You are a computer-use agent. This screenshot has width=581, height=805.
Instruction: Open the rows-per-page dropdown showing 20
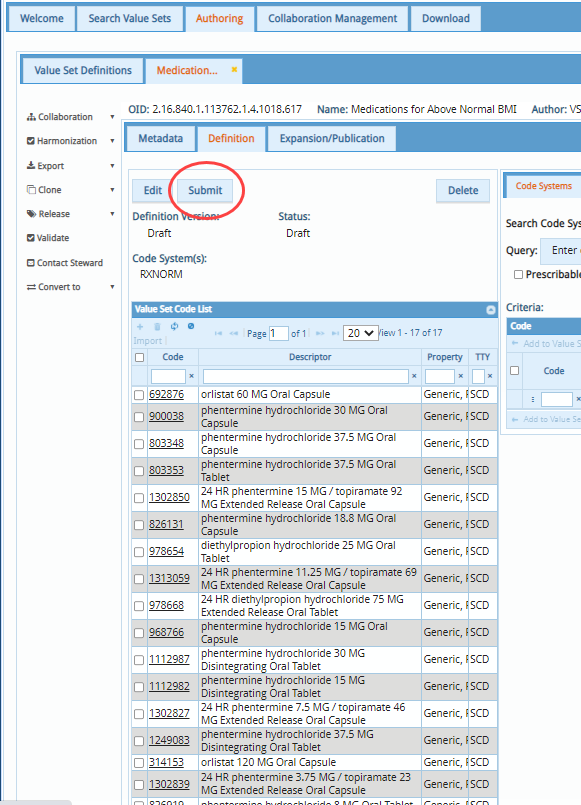[x=361, y=333]
